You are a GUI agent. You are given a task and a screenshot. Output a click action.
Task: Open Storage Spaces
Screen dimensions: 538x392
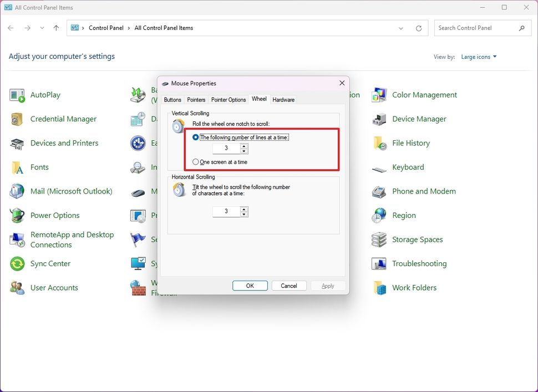pos(417,239)
